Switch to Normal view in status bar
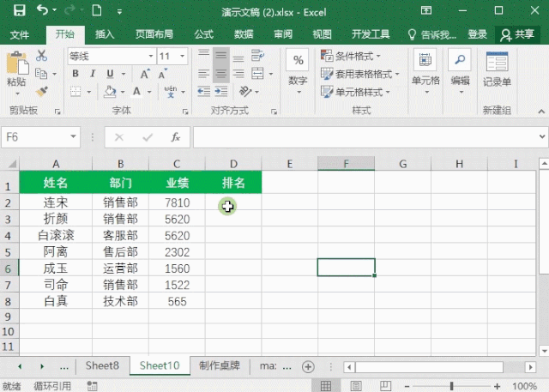The height and width of the screenshot is (392, 549). 326,386
